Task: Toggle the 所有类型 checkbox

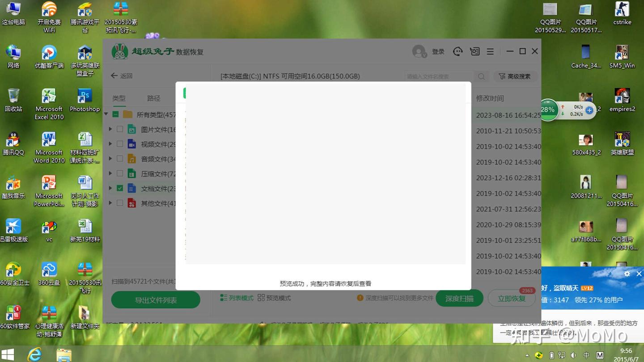Action: (115, 114)
